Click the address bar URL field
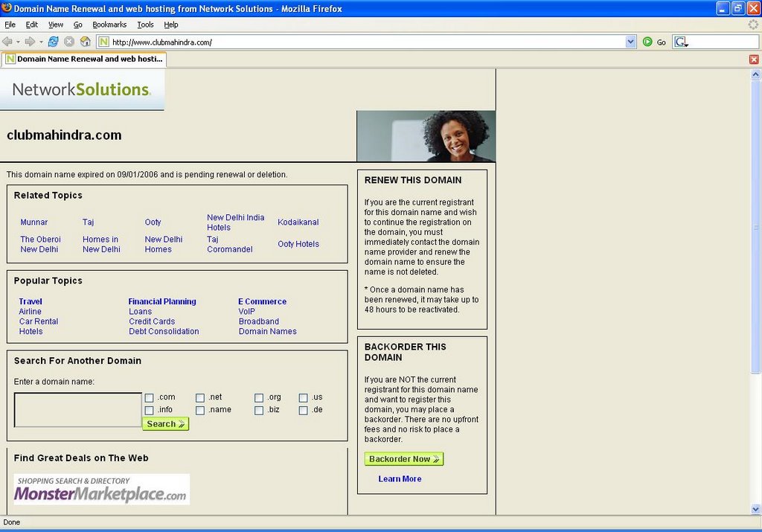Viewport: 762px width, 532px height. (x=368, y=42)
